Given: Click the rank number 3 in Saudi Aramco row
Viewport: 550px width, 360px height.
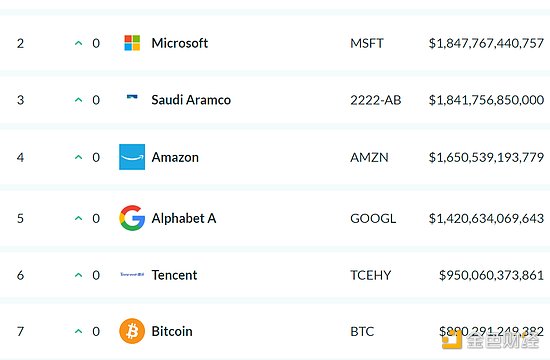Looking at the screenshot, I should coord(21,100).
